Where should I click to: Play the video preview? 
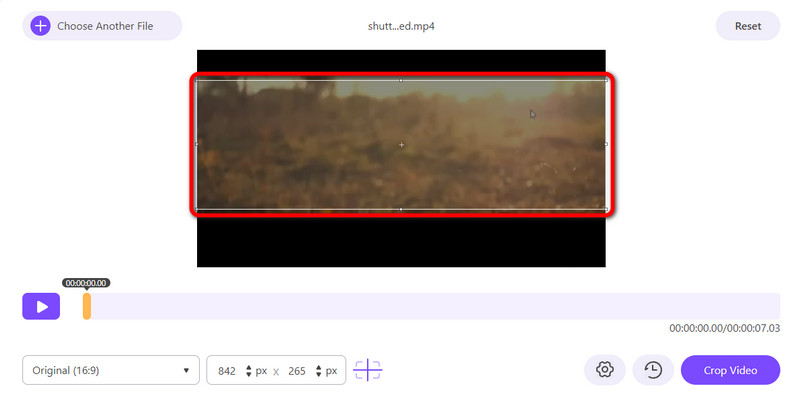click(x=41, y=306)
